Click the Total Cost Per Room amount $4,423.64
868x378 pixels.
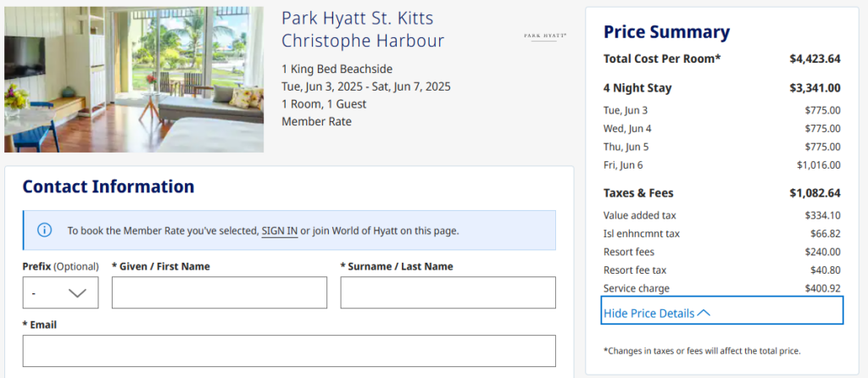coord(815,58)
